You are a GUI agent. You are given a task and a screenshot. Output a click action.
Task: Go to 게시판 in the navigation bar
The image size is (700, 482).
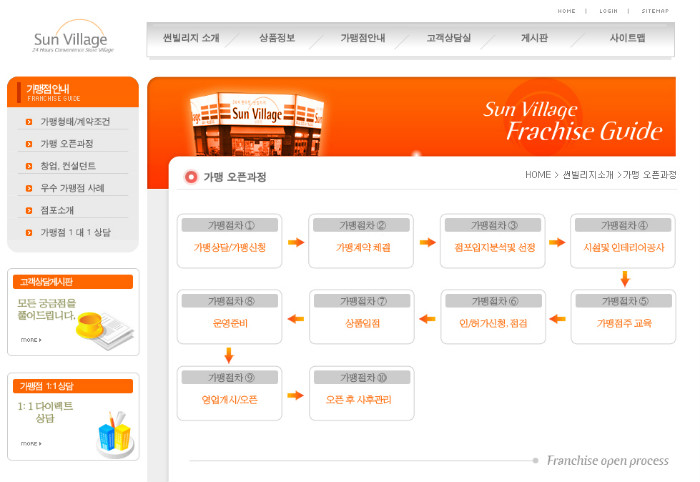point(534,39)
